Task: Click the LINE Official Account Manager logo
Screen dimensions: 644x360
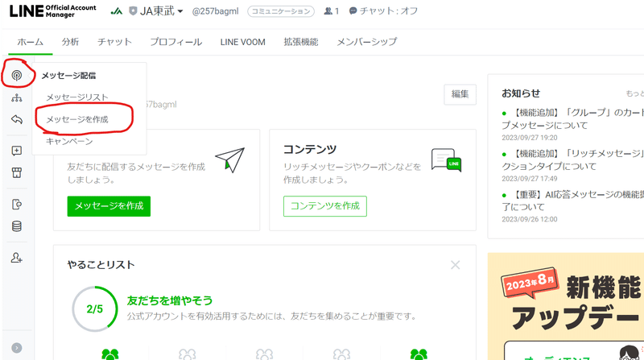Action: [x=52, y=11]
